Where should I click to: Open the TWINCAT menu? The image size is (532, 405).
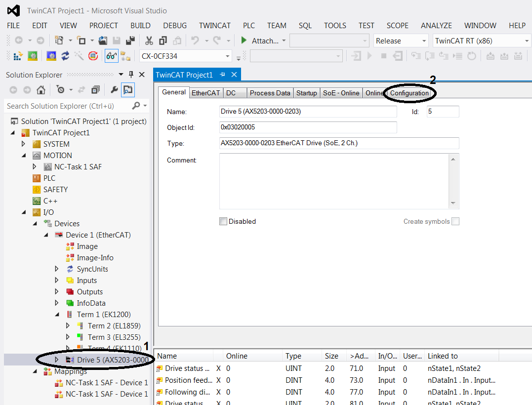(x=215, y=26)
